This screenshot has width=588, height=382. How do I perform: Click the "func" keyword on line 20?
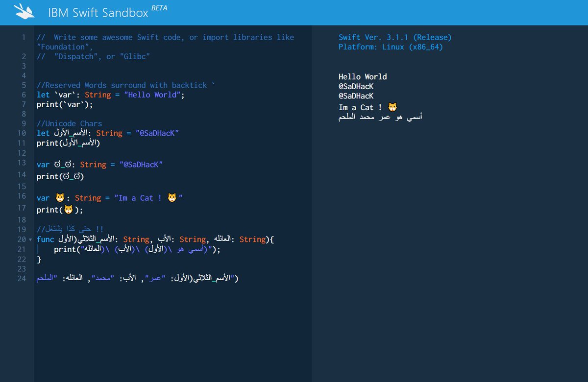(x=45, y=239)
